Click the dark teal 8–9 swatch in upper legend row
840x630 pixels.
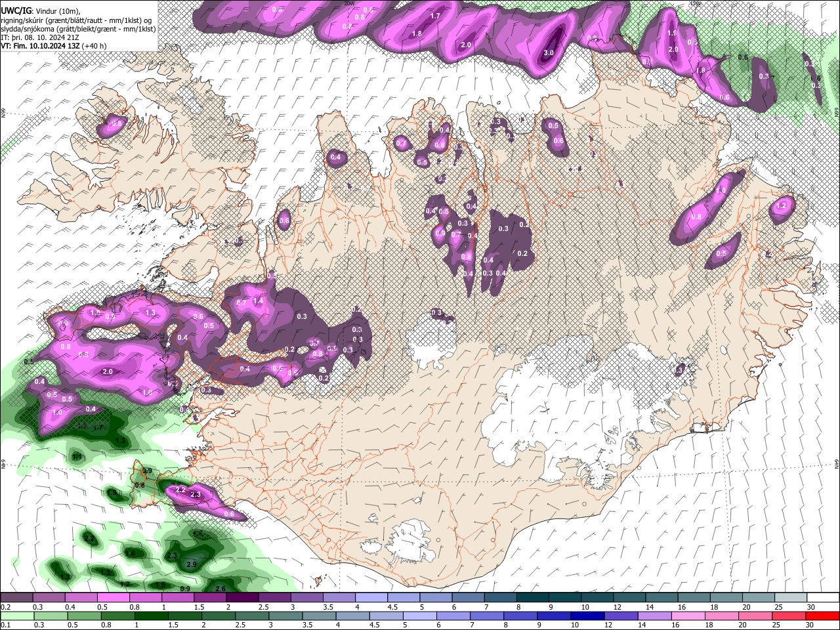(533, 598)
